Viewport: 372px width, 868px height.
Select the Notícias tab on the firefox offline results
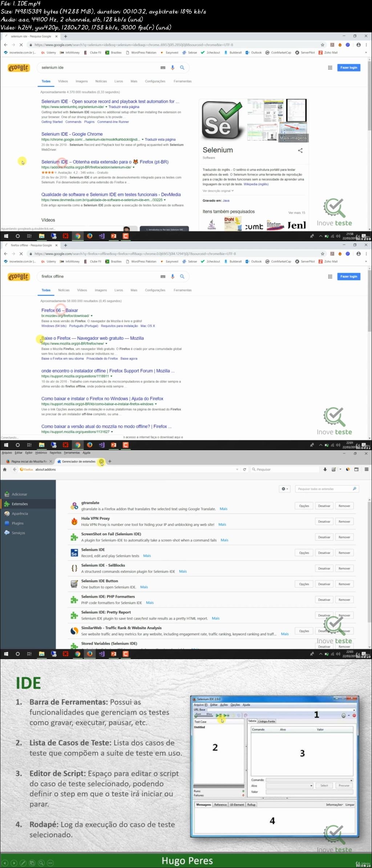[64, 290]
